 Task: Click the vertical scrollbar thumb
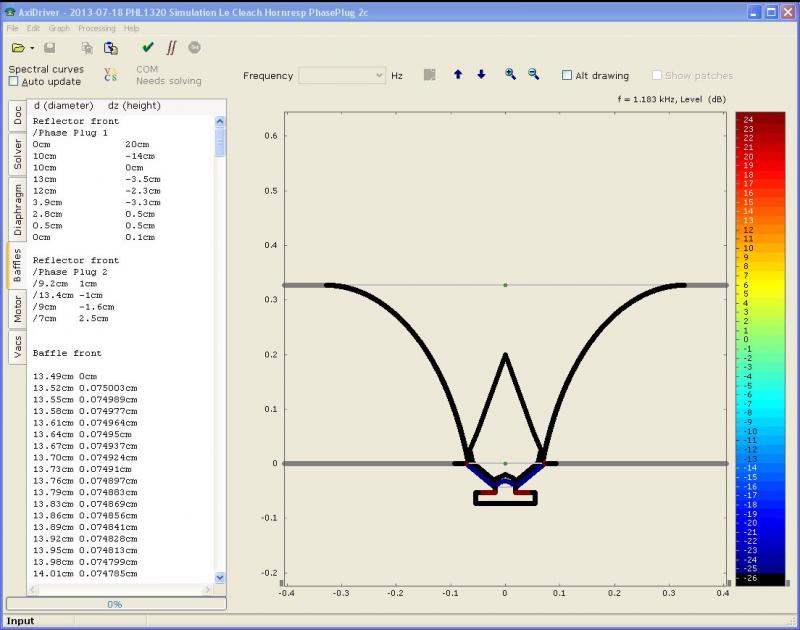pyautogui.click(x=220, y=142)
